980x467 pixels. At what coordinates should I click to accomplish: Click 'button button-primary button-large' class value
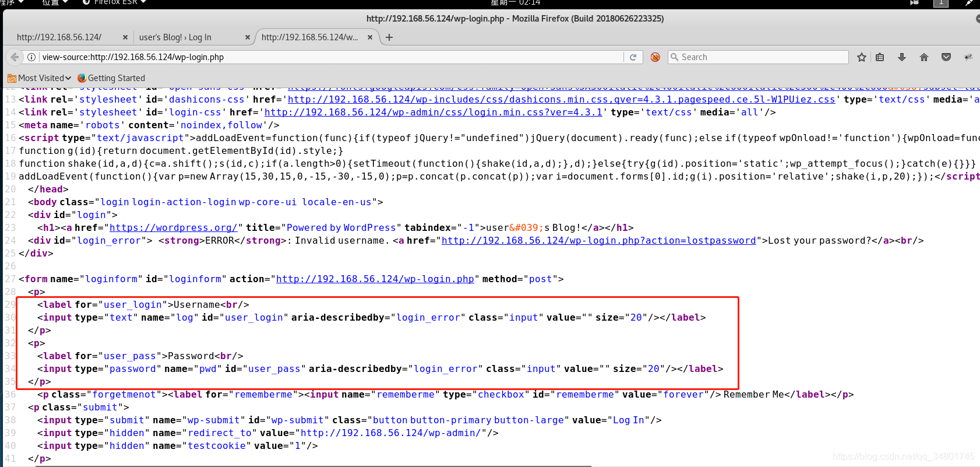pos(468,420)
